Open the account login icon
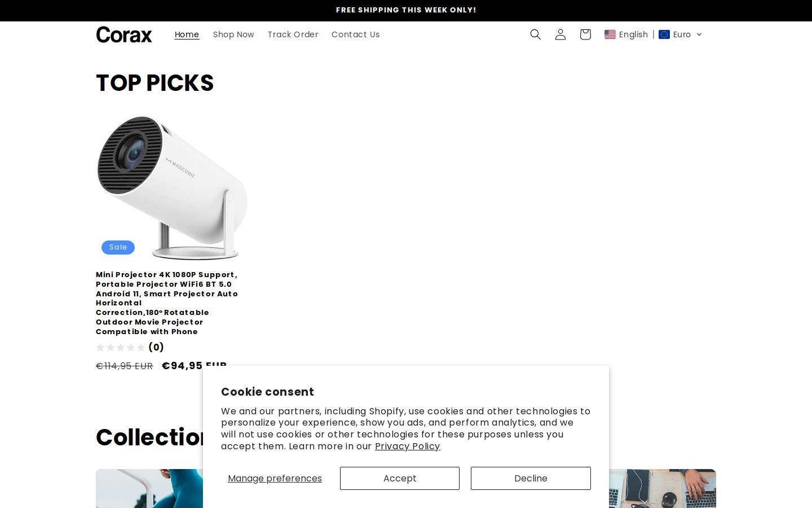This screenshot has width=812, height=508. click(x=560, y=34)
